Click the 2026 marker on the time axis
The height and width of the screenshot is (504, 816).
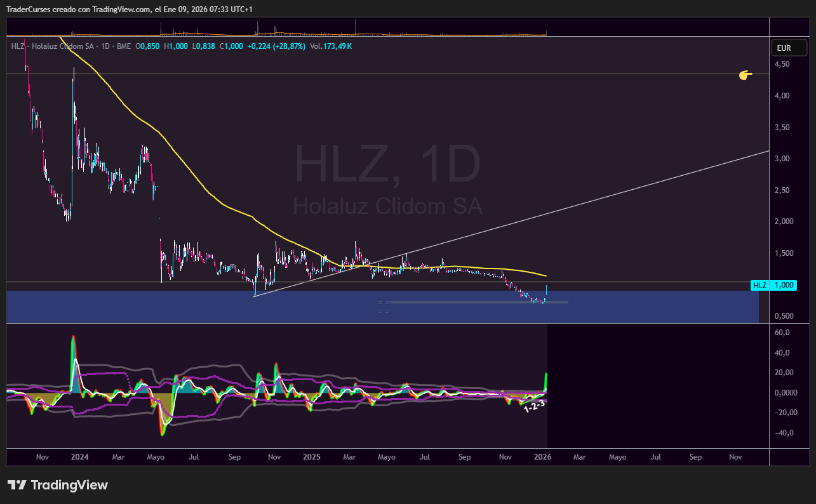click(x=543, y=456)
